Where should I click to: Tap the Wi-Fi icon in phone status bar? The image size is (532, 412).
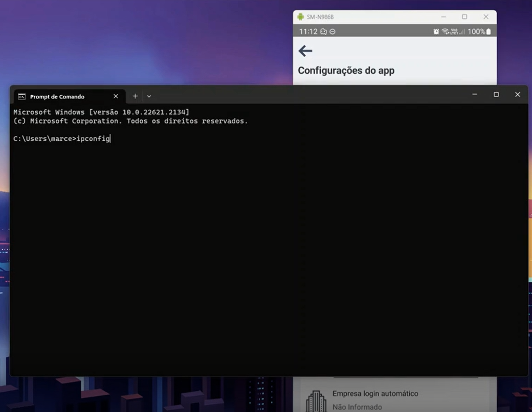pyautogui.click(x=445, y=31)
